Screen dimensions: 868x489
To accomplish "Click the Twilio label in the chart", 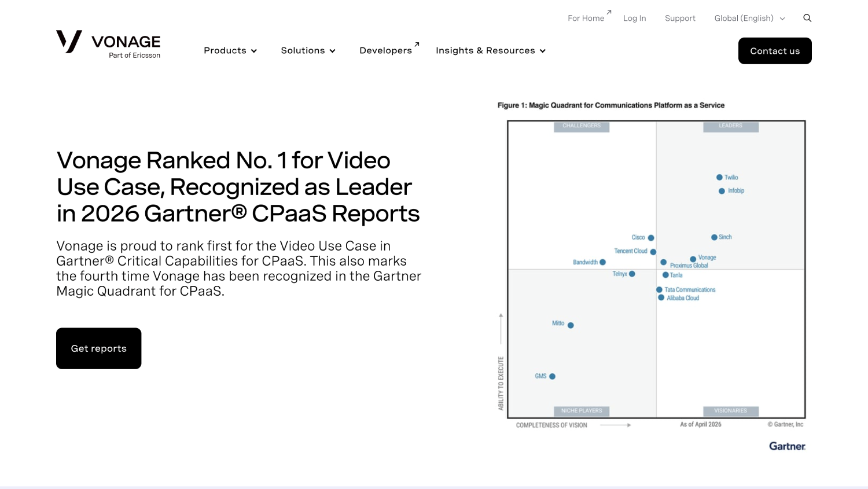I will click(x=731, y=178).
